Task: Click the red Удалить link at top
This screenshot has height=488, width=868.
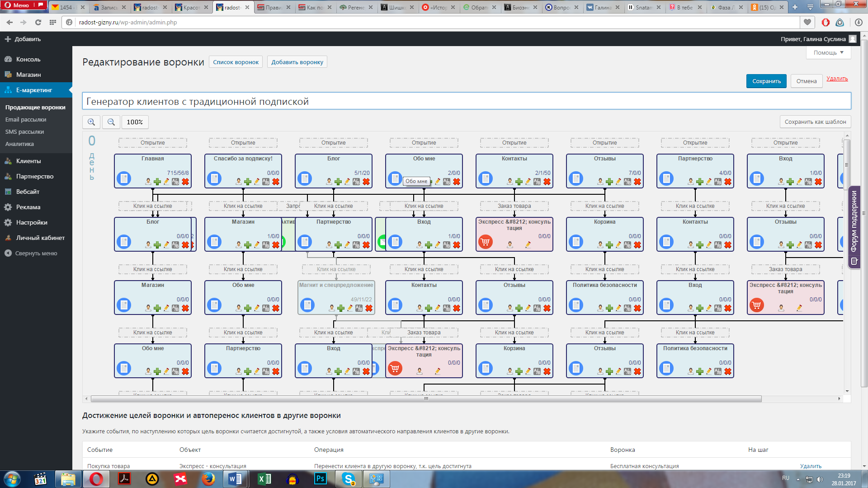Action: point(837,79)
